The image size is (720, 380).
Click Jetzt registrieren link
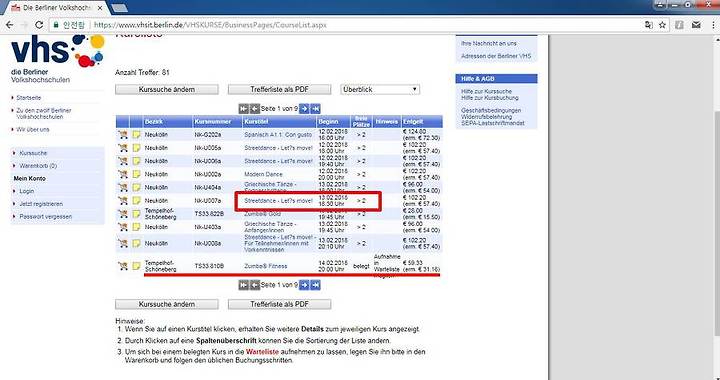point(41,204)
